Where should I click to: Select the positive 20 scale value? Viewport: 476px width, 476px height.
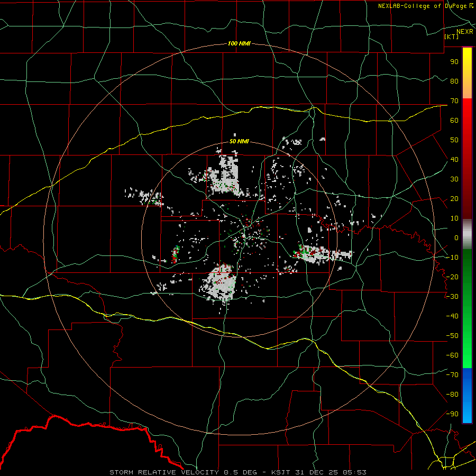tap(454, 198)
